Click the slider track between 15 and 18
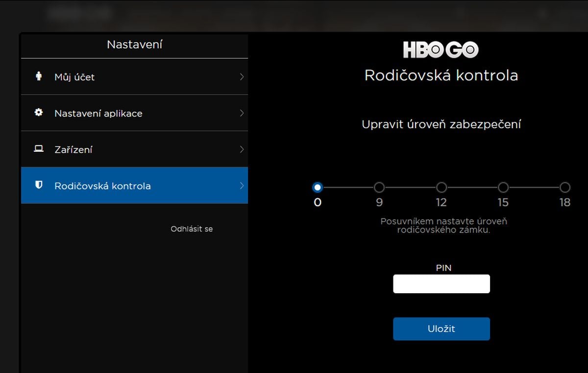 pyautogui.click(x=534, y=187)
